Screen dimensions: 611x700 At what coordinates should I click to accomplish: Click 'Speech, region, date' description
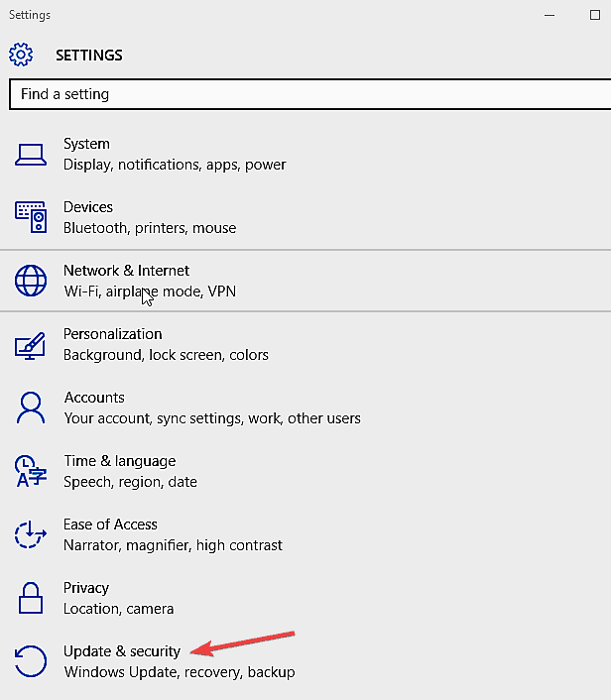click(130, 482)
